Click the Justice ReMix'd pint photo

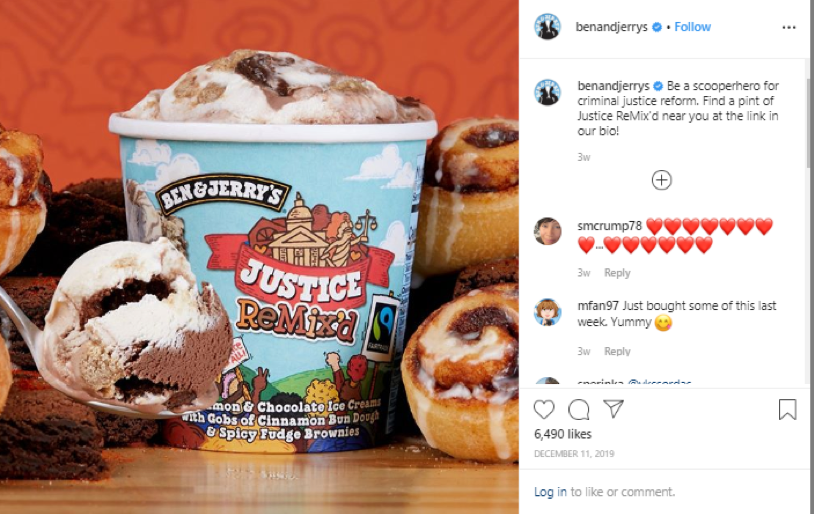coord(259,257)
